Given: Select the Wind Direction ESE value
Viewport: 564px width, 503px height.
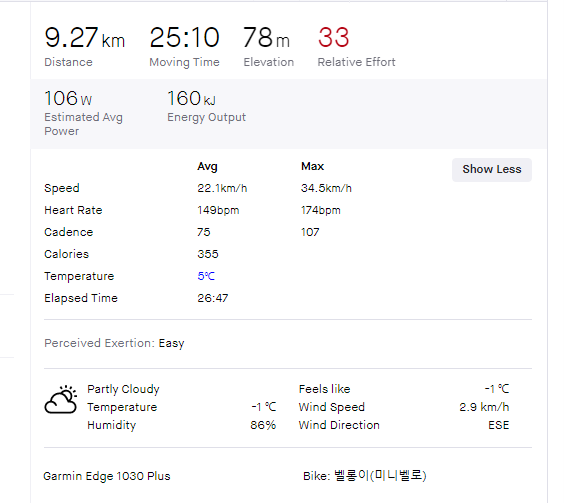Looking at the screenshot, I should [x=499, y=425].
